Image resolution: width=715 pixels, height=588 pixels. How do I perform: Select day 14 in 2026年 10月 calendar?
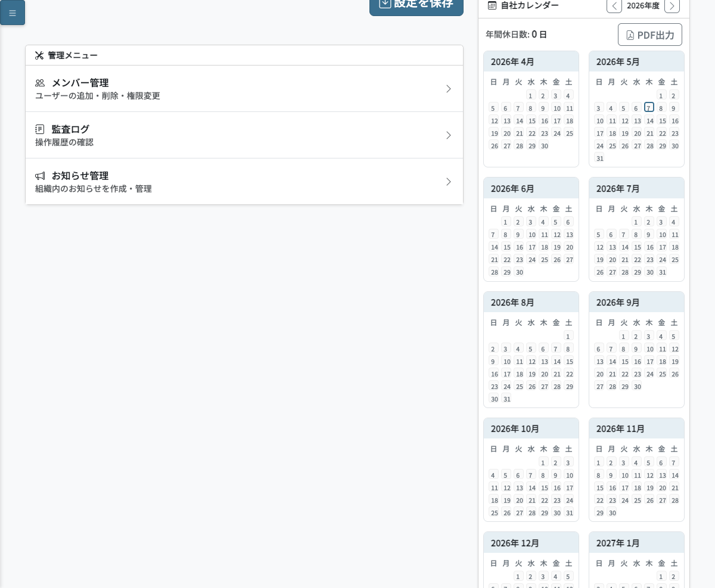[x=532, y=487]
